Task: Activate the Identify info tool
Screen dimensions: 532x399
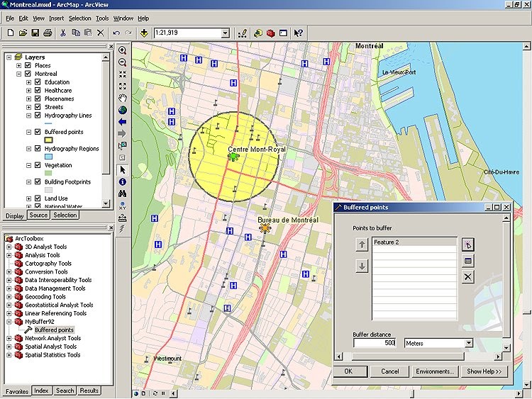Action: point(123,181)
